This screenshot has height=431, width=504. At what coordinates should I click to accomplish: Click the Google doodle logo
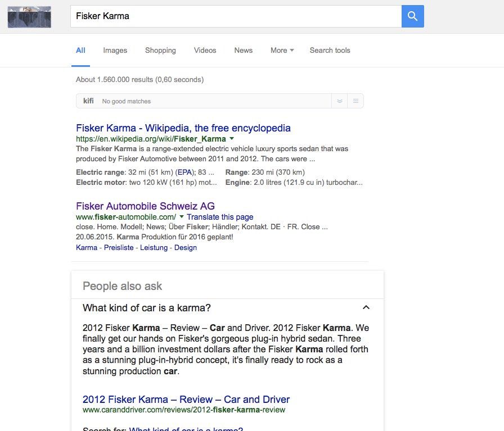tap(29, 17)
